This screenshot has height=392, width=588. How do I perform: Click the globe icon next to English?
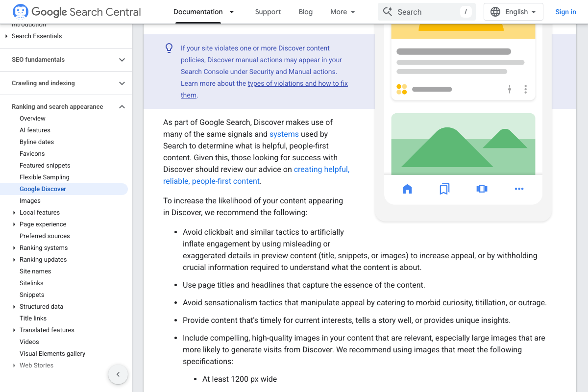[x=495, y=11]
